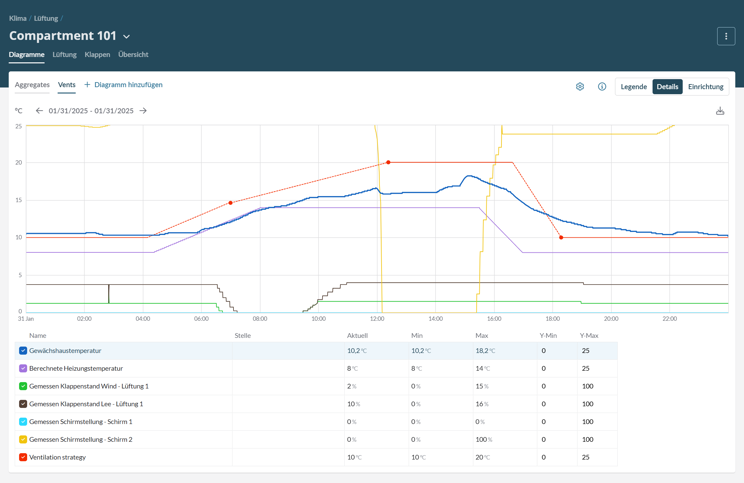Open the Übersicht tab

click(x=133, y=55)
